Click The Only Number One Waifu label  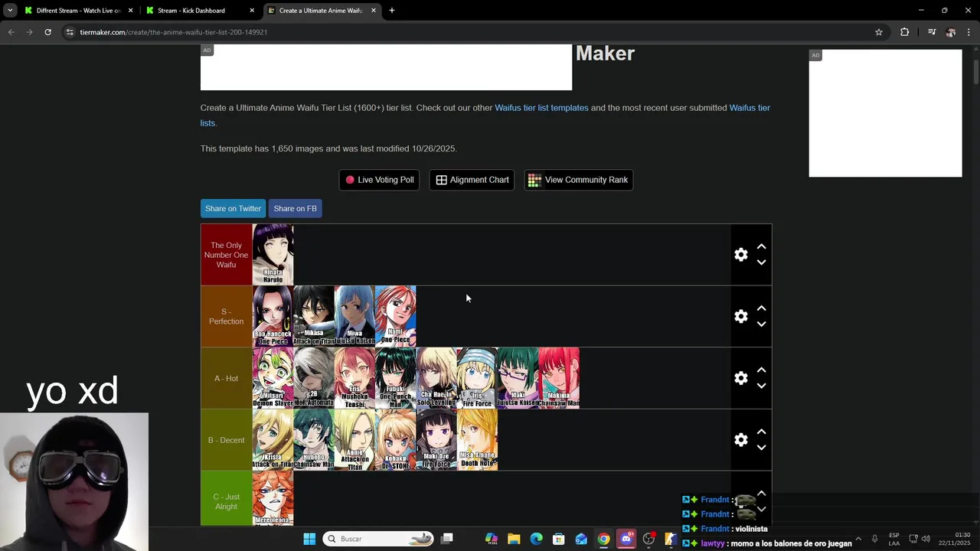click(226, 255)
